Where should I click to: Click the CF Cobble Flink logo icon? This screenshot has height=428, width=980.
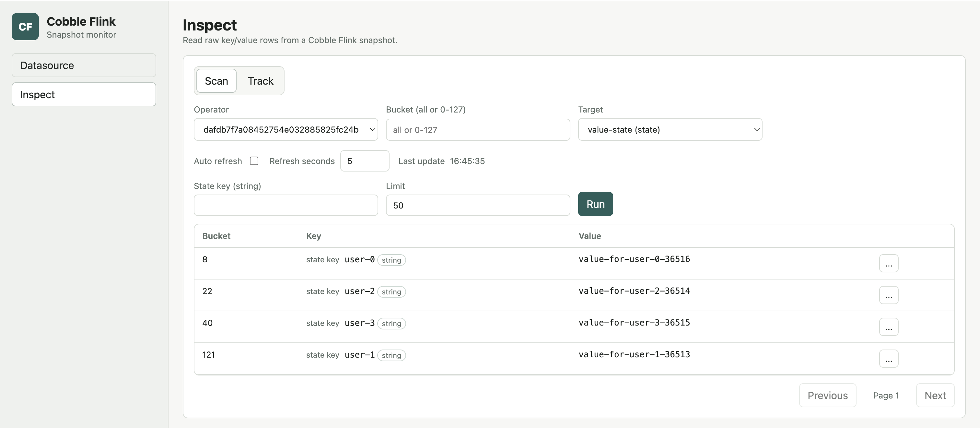coord(25,27)
